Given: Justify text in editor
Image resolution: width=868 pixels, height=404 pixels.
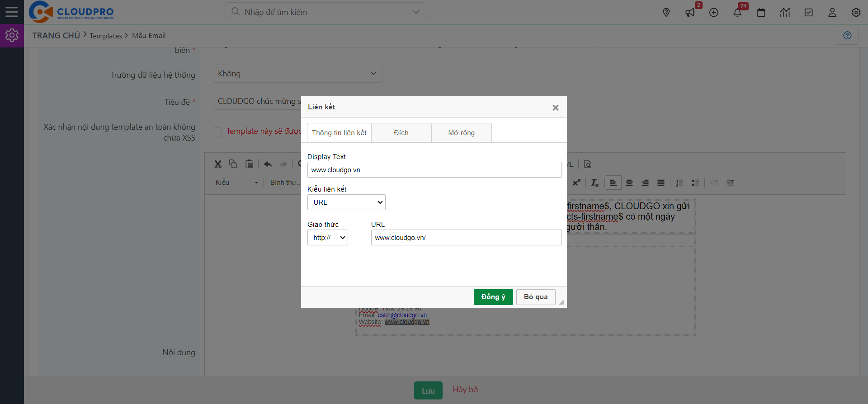Looking at the screenshot, I should 661,183.
